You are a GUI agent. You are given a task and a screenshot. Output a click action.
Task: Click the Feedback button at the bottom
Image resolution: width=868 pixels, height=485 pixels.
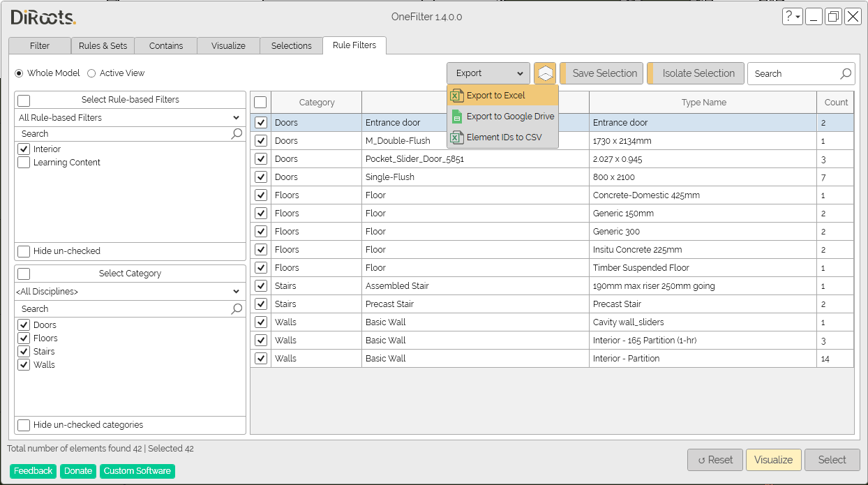click(33, 471)
